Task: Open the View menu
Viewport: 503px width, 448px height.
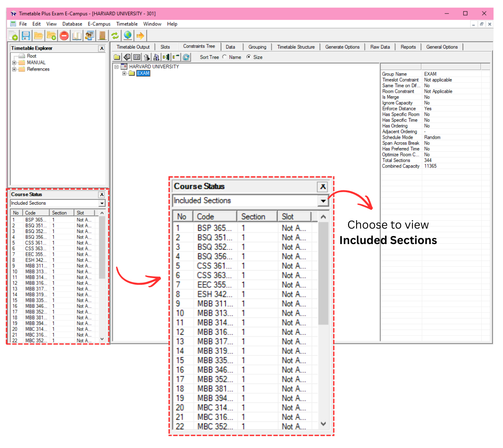Action: [x=51, y=24]
